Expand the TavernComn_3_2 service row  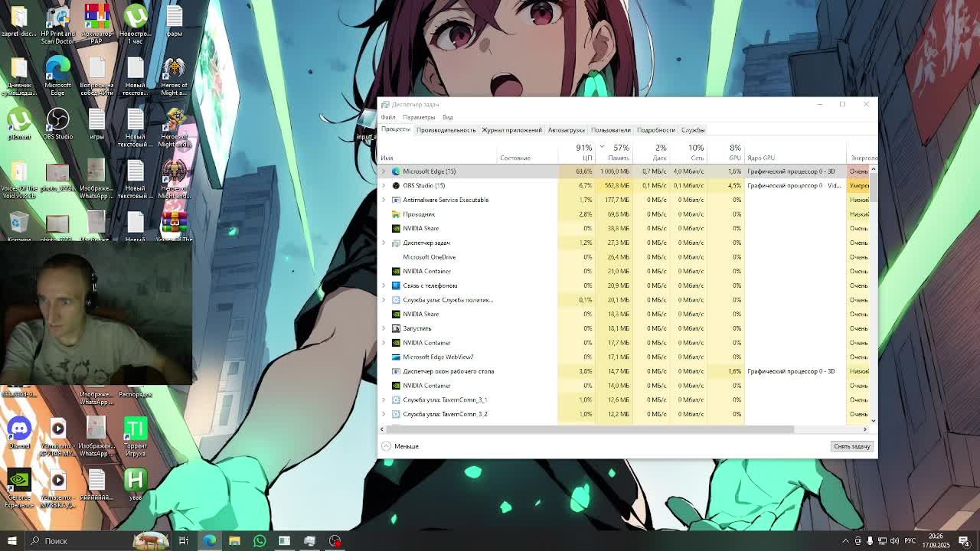tap(384, 414)
